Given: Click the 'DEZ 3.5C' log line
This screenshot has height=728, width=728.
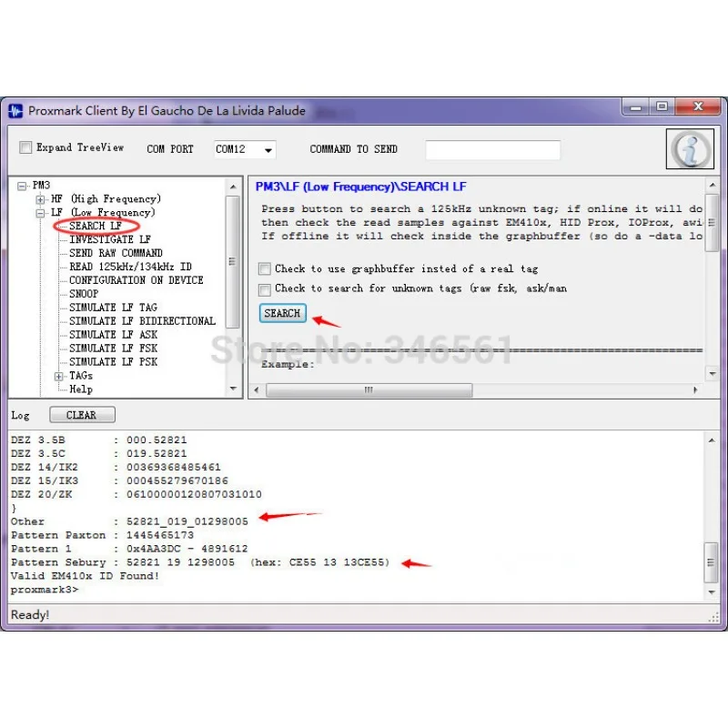Looking at the screenshot, I should [99, 453].
